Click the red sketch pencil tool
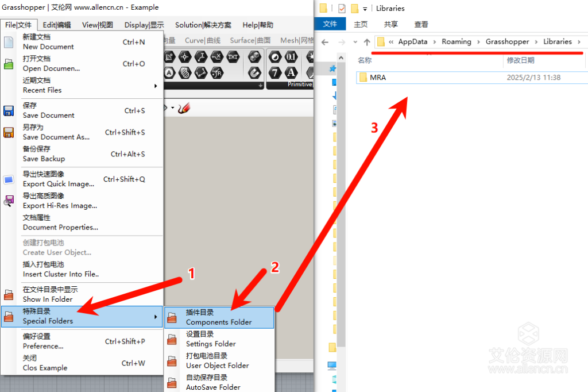This screenshot has width=588, height=392. [x=184, y=108]
